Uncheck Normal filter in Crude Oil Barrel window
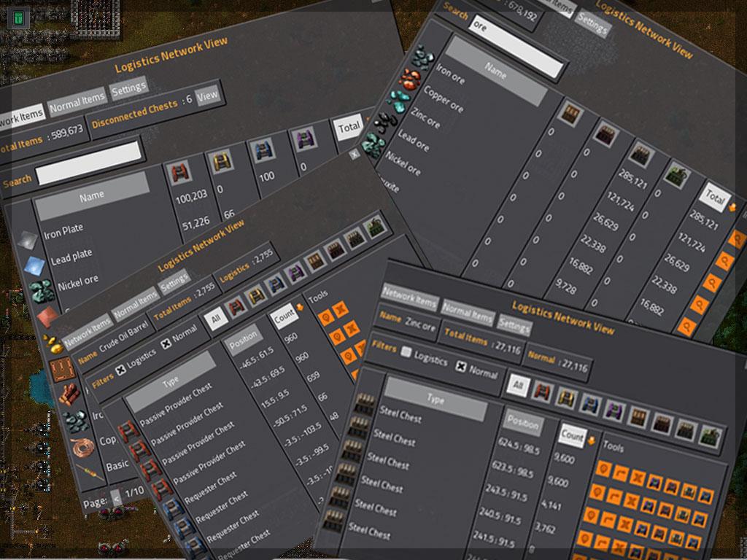Screen dimensions: 747x560 coord(166,343)
